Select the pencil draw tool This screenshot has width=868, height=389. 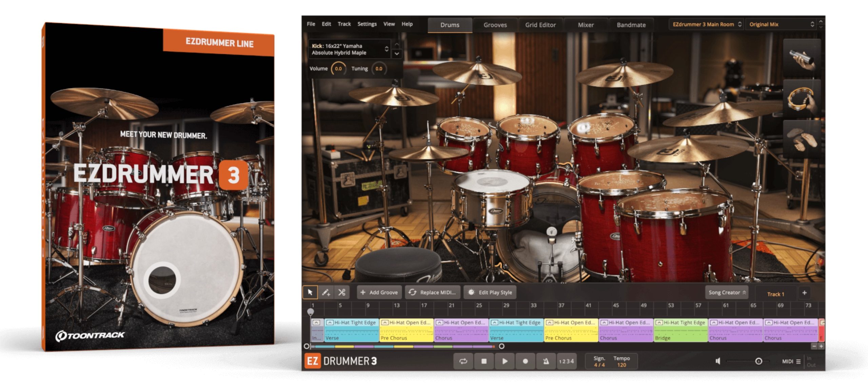tap(326, 292)
